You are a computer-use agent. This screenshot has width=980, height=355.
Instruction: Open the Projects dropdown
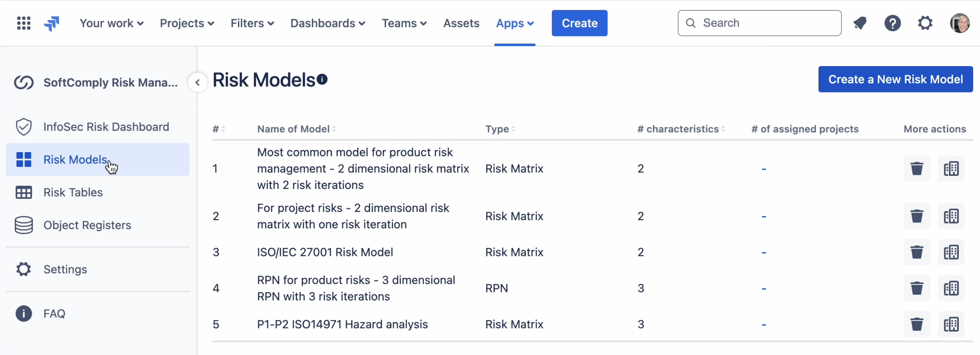187,23
